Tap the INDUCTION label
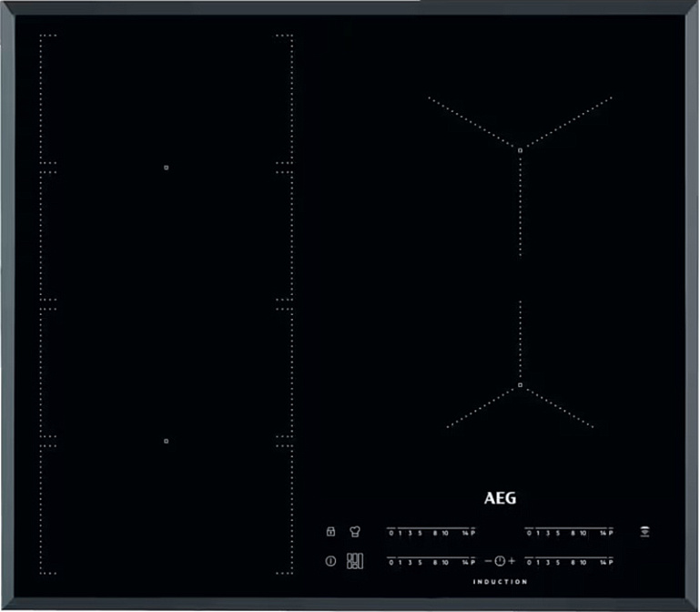 click(500, 582)
